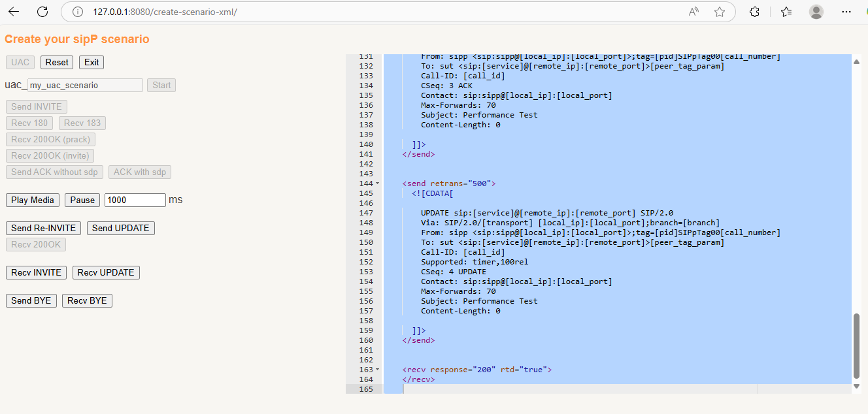View site information for 127.0.0.1
Image resolution: width=868 pixels, height=414 pixels.
[x=78, y=11]
